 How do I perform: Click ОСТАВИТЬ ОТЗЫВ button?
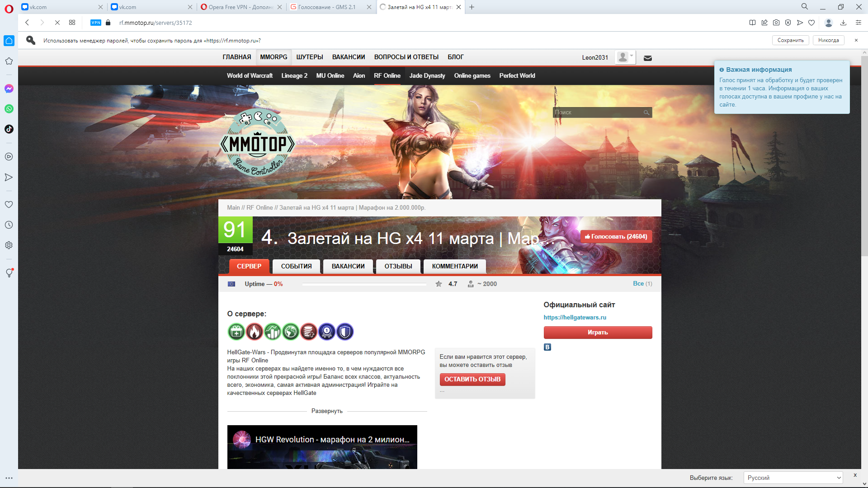472,380
